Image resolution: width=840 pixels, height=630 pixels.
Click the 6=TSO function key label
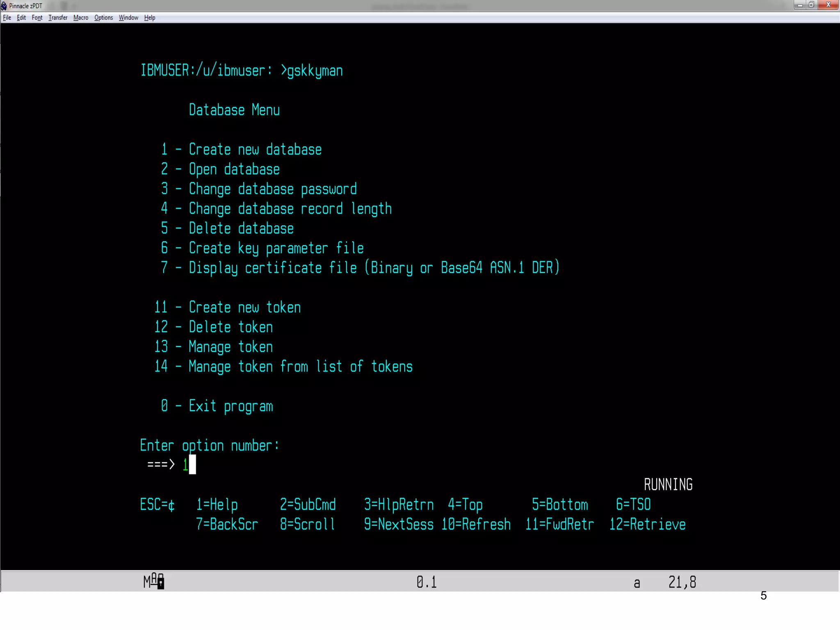[x=633, y=505]
